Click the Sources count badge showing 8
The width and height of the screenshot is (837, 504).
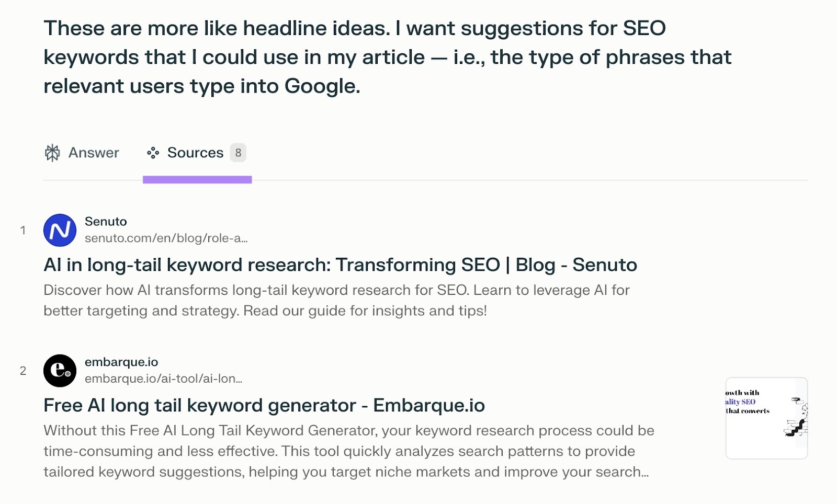(238, 153)
